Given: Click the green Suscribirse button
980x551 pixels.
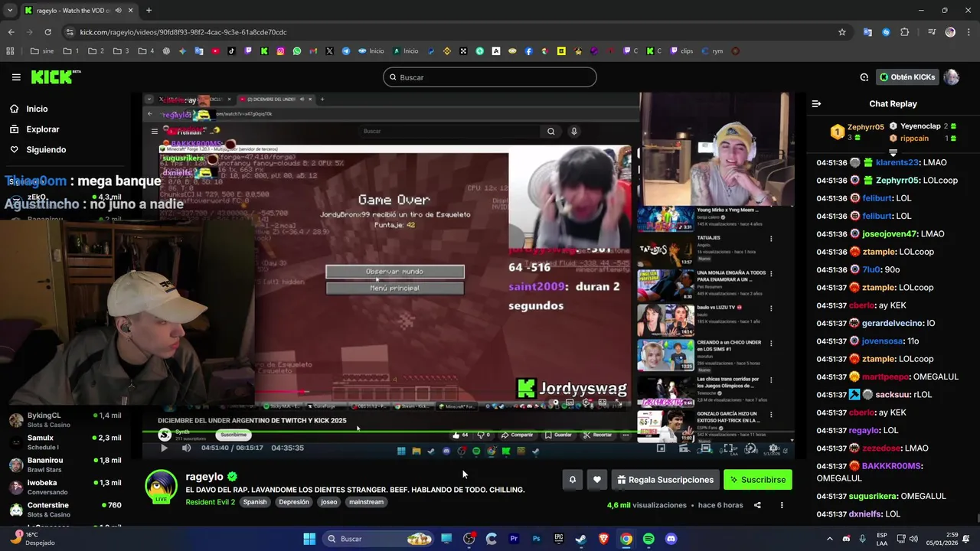Looking at the screenshot, I should point(757,480).
